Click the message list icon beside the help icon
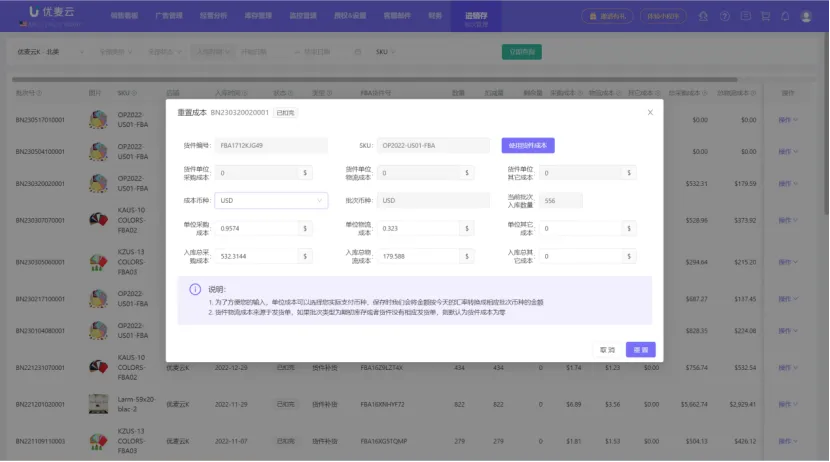This screenshot has width=830, height=462. coord(745,16)
